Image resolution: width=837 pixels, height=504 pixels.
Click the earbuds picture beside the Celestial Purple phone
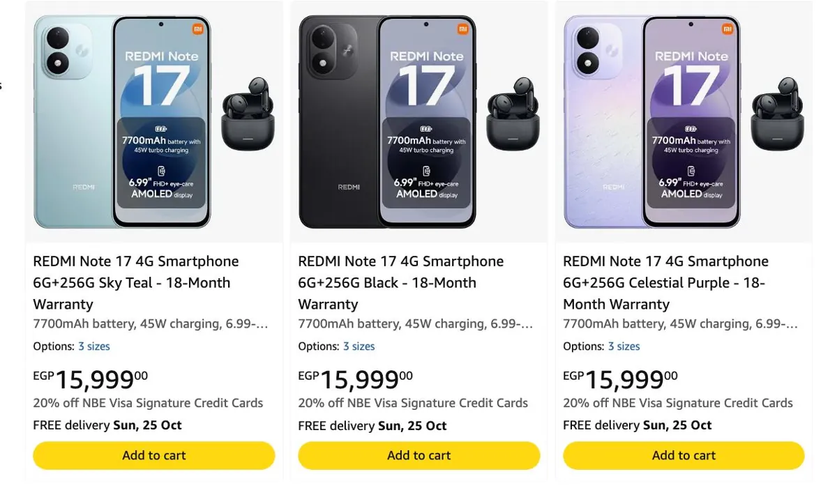coord(778,114)
